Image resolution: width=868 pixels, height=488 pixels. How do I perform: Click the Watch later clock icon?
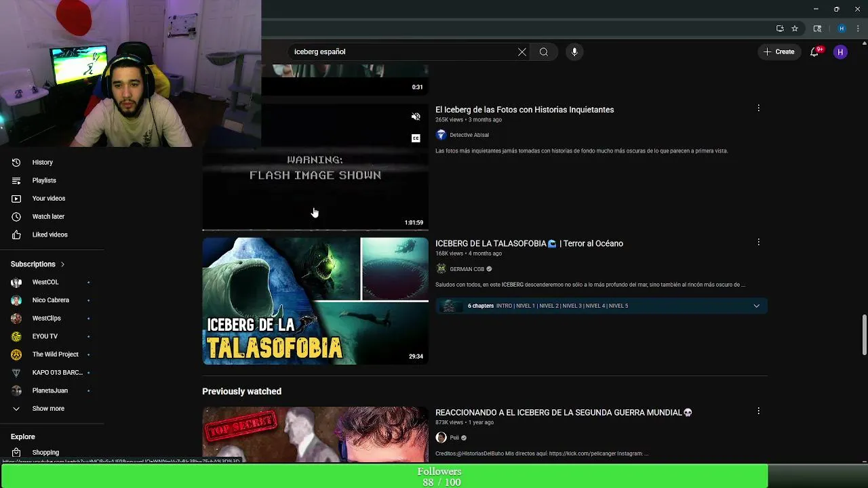16,217
